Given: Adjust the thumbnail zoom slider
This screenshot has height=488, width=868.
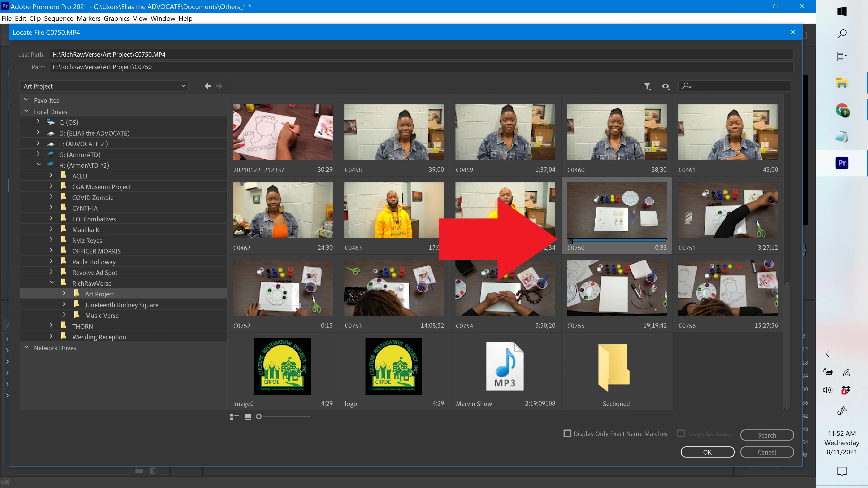Looking at the screenshot, I should tap(259, 417).
